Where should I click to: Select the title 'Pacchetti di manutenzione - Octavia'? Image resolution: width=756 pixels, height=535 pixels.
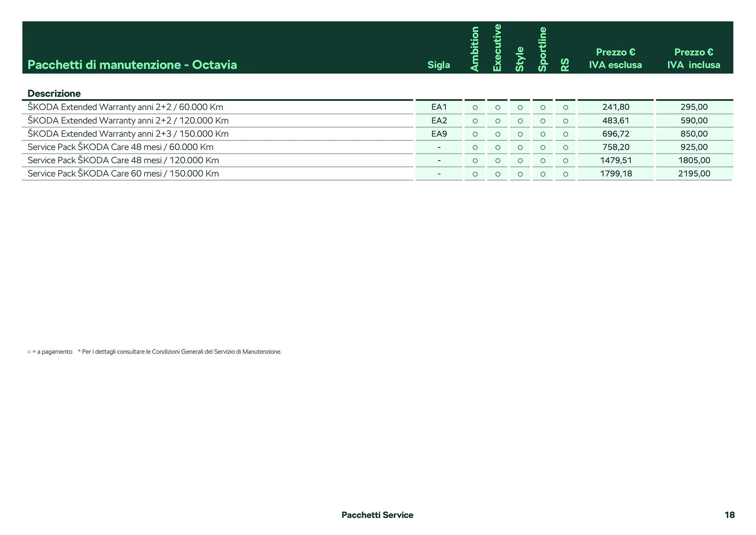click(x=132, y=65)
